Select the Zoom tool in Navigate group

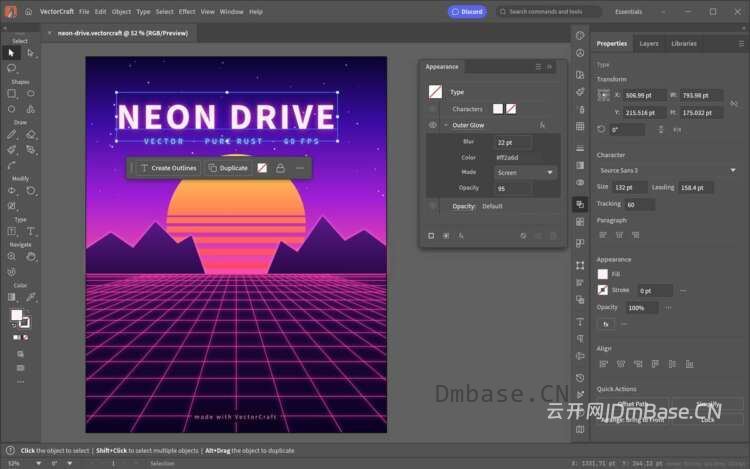tap(11, 257)
